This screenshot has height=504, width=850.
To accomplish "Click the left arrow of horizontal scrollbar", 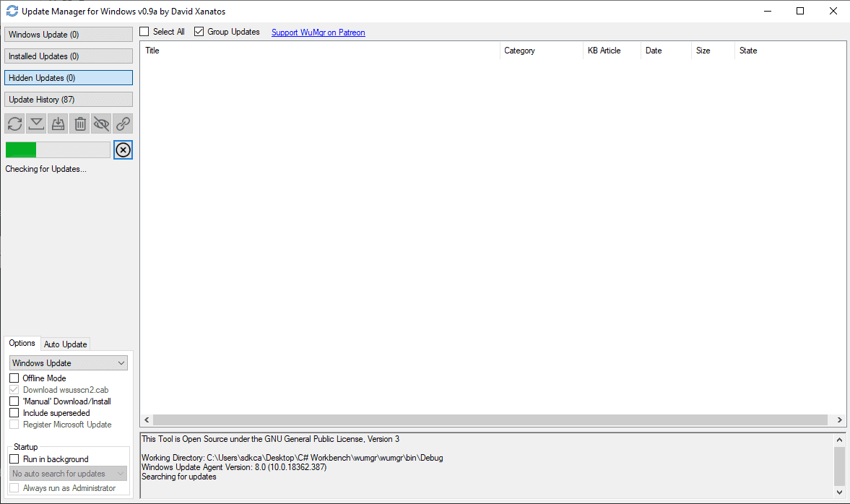I will pyautogui.click(x=147, y=420).
